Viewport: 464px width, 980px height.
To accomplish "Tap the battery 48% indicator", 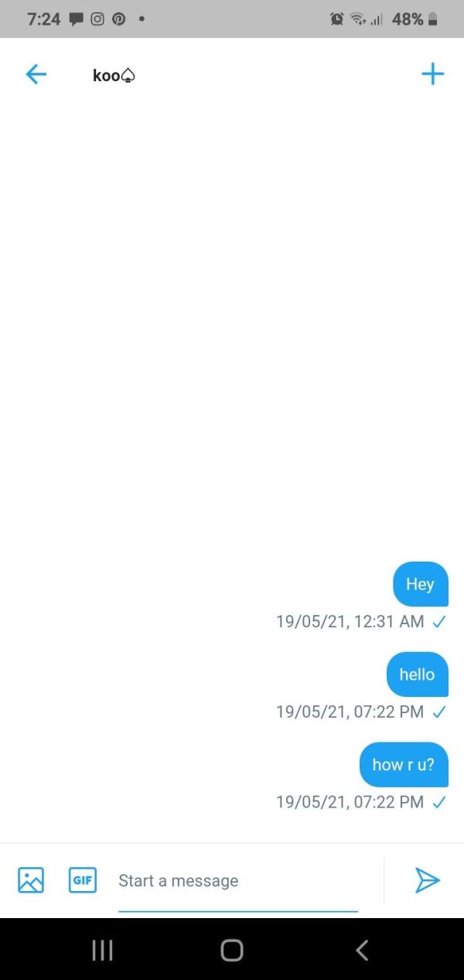I will click(415, 19).
